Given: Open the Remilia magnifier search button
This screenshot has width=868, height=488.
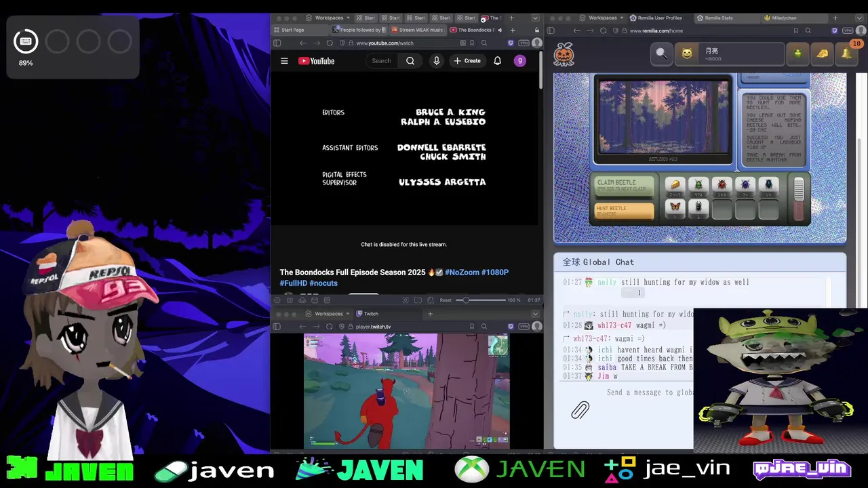Looking at the screenshot, I should pos(661,54).
